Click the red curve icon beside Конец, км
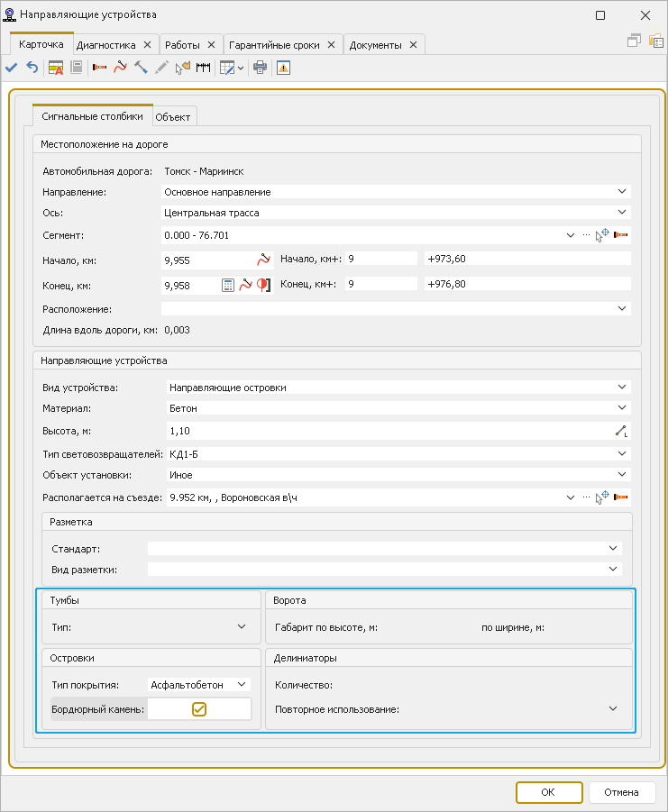Viewport: 668px width, 812px height. (245, 285)
